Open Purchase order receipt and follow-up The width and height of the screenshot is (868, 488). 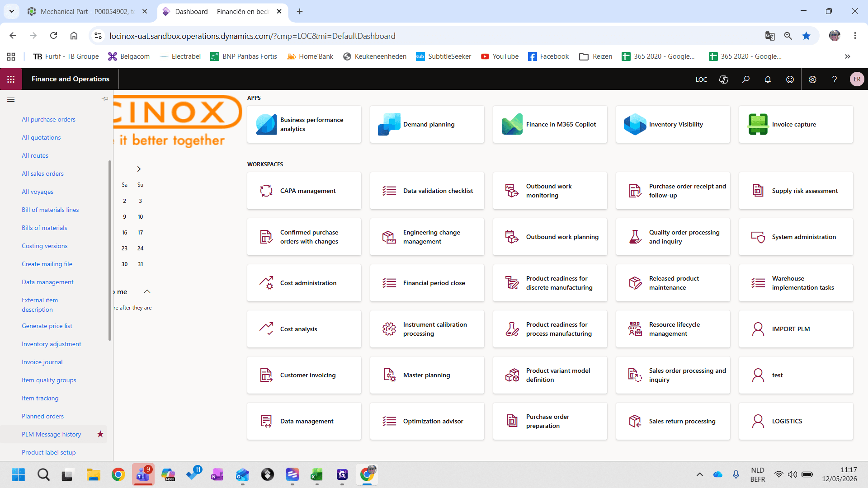coord(673,191)
